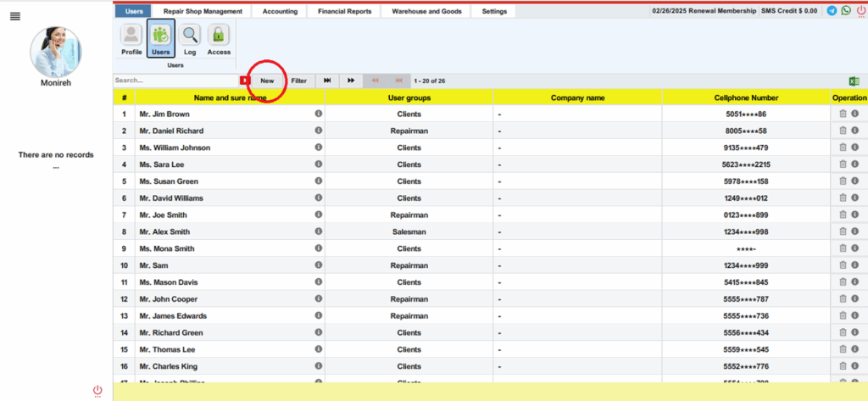This screenshot has width=868, height=401.
Task: Click the Renewal Membership date label
Action: point(704,10)
